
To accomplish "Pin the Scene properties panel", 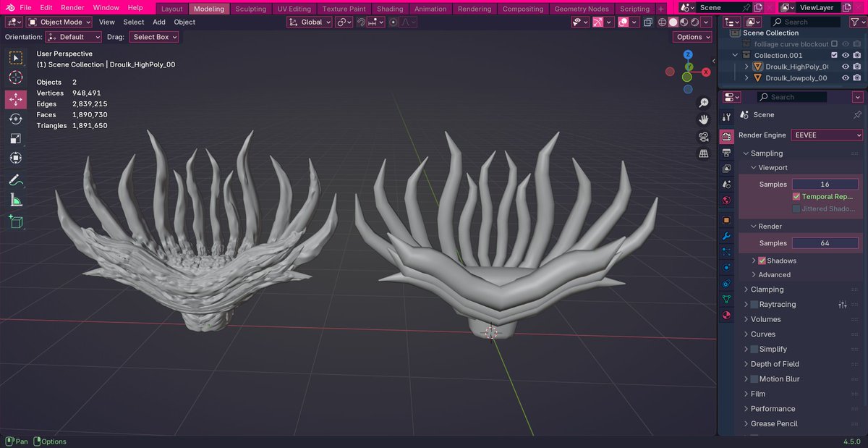I will point(857,114).
